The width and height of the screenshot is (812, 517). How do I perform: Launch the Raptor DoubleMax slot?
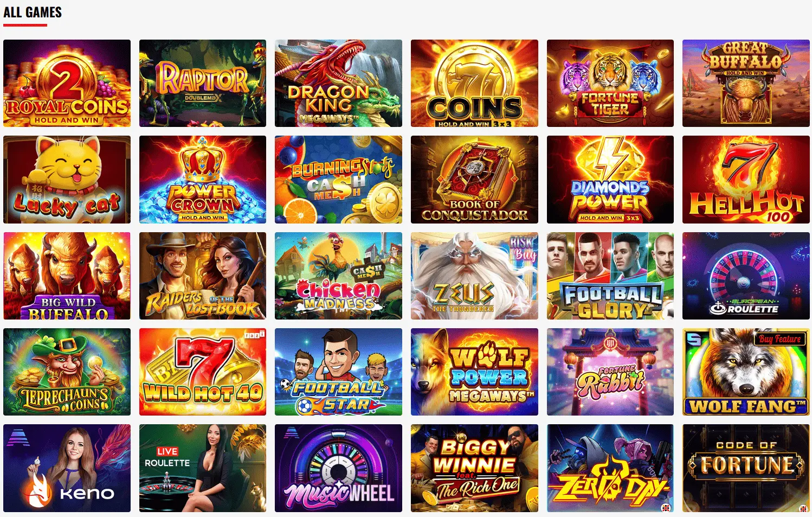tap(203, 83)
